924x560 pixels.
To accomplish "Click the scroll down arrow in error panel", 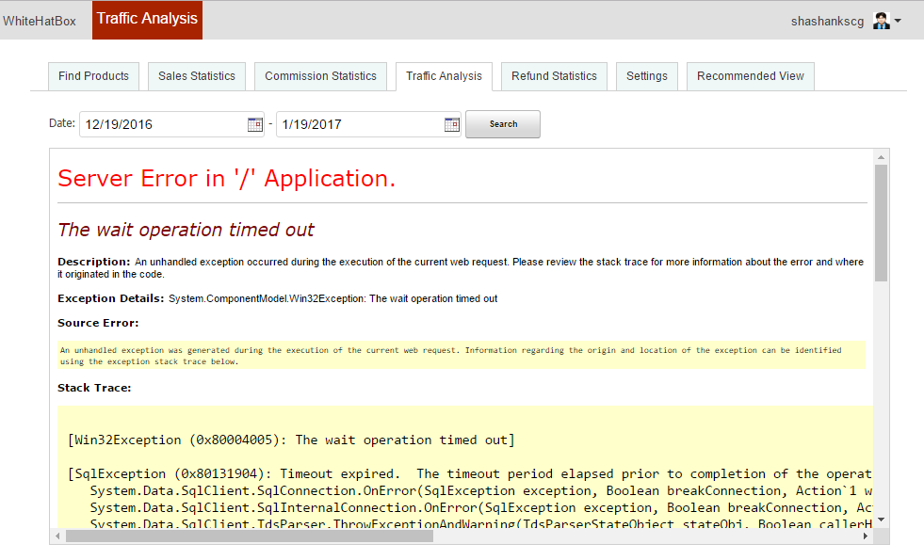I will click(881, 519).
